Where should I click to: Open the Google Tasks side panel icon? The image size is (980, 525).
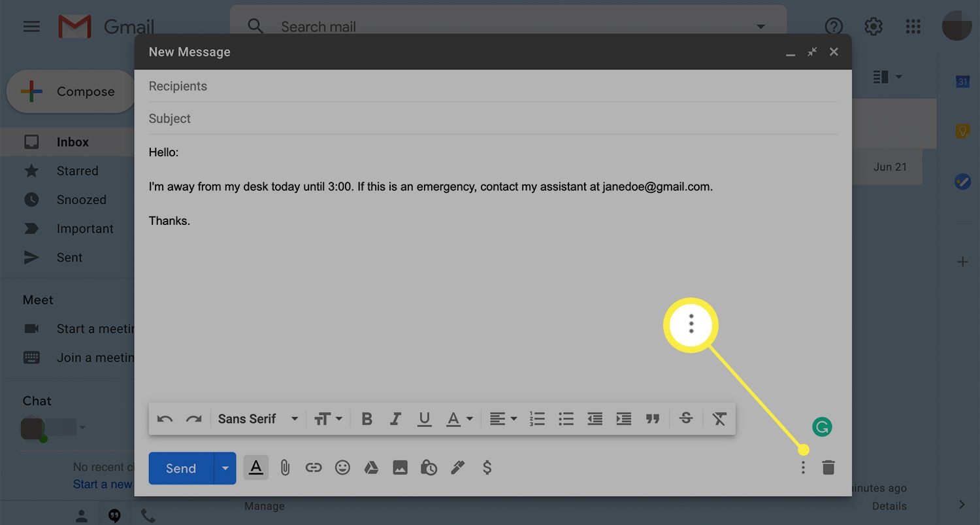(x=962, y=182)
